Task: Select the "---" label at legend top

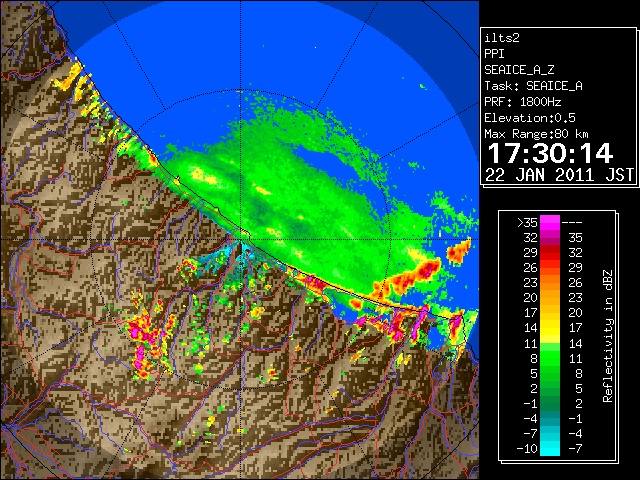Action: pos(572,223)
